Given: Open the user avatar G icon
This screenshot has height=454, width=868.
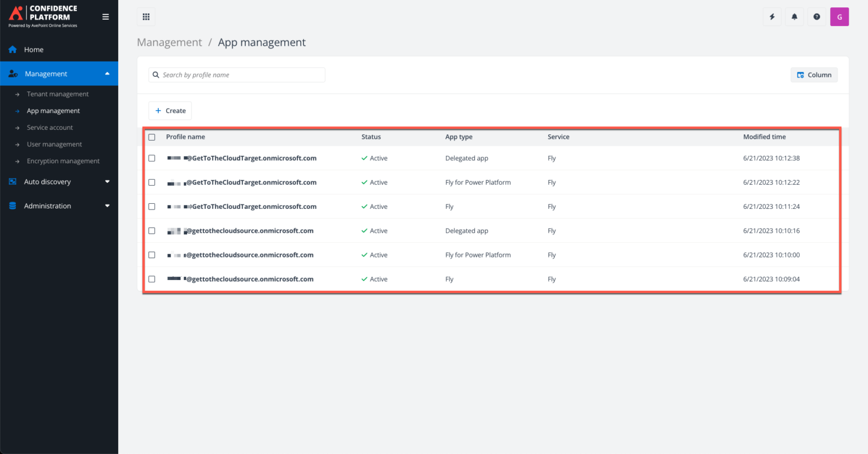Looking at the screenshot, I should tap(839, 16).
